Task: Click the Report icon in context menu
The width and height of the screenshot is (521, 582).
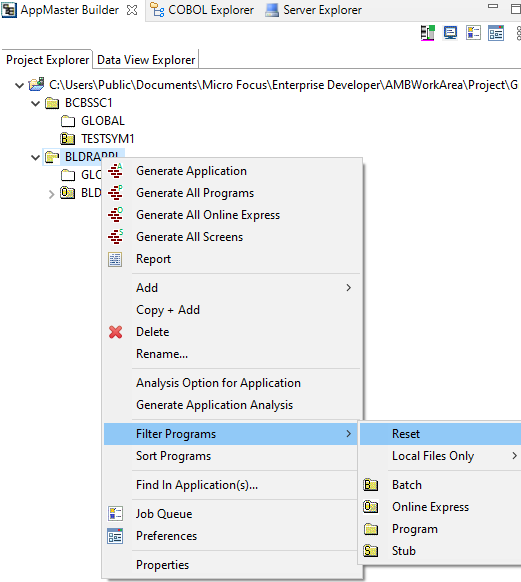Action: (x=115, y=259)
